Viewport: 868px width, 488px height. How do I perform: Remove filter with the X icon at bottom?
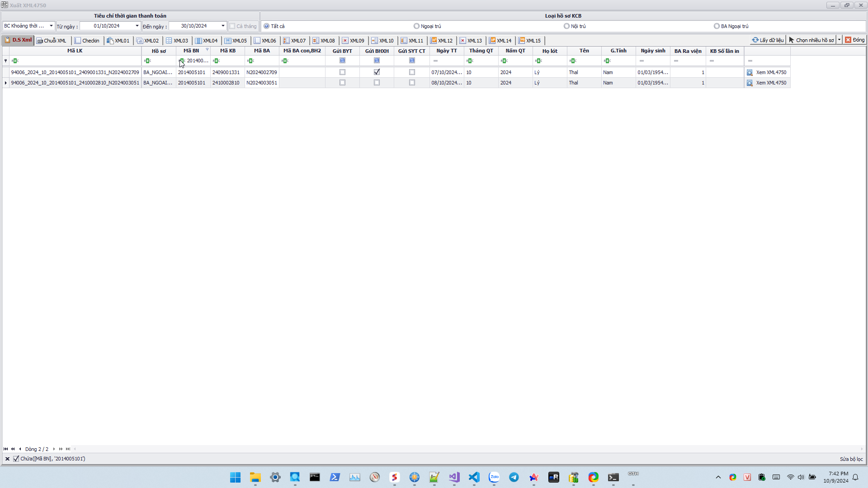coord(7,459)
